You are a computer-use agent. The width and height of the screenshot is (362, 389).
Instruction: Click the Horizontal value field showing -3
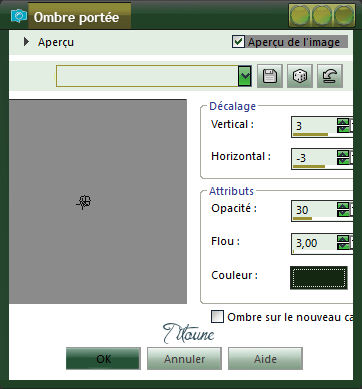click(314, 158)
